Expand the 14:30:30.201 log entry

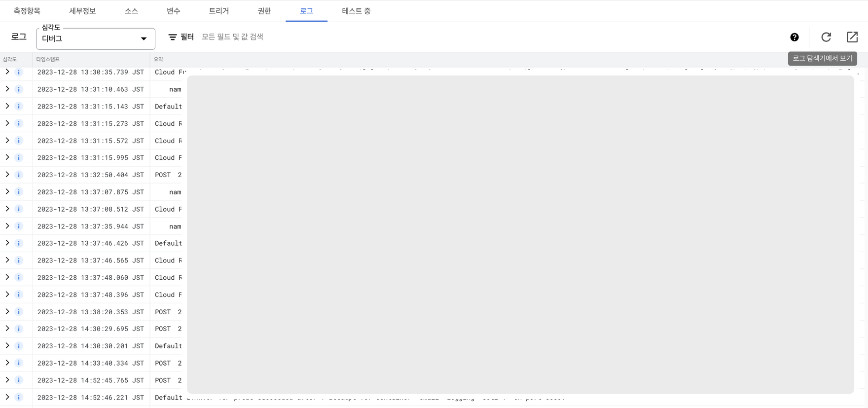(7, 346)
